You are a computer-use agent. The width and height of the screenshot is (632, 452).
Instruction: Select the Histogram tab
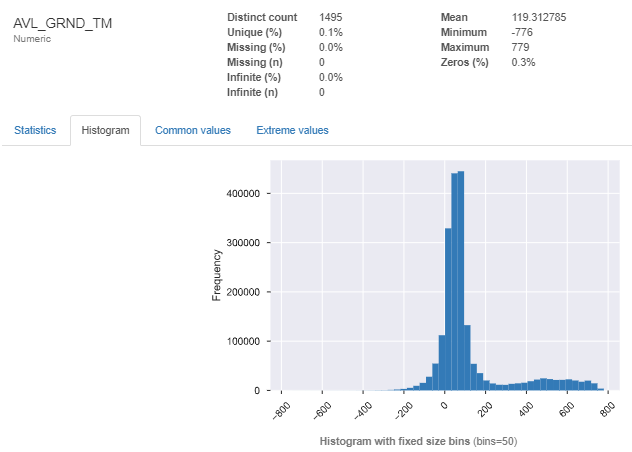[105, 130]
